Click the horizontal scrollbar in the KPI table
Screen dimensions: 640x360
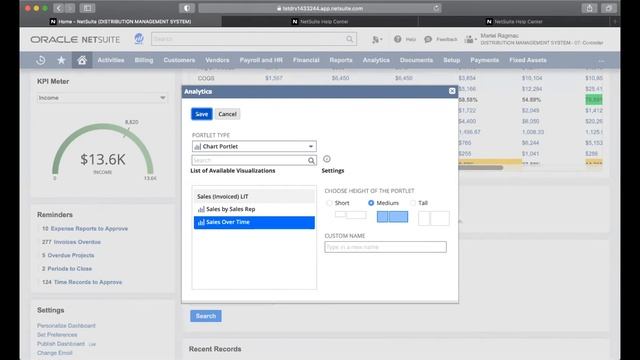480,168
